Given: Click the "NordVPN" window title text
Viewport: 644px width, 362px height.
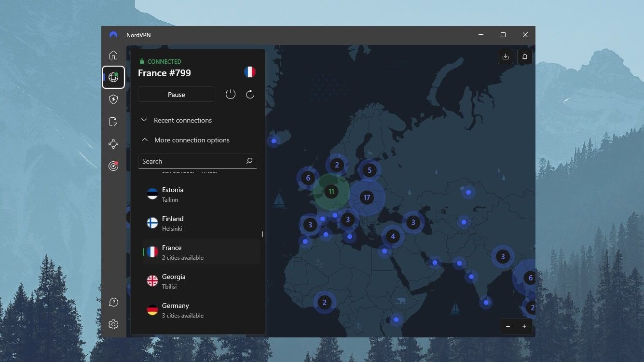Looking at the screenshot, I should (138, 35).
